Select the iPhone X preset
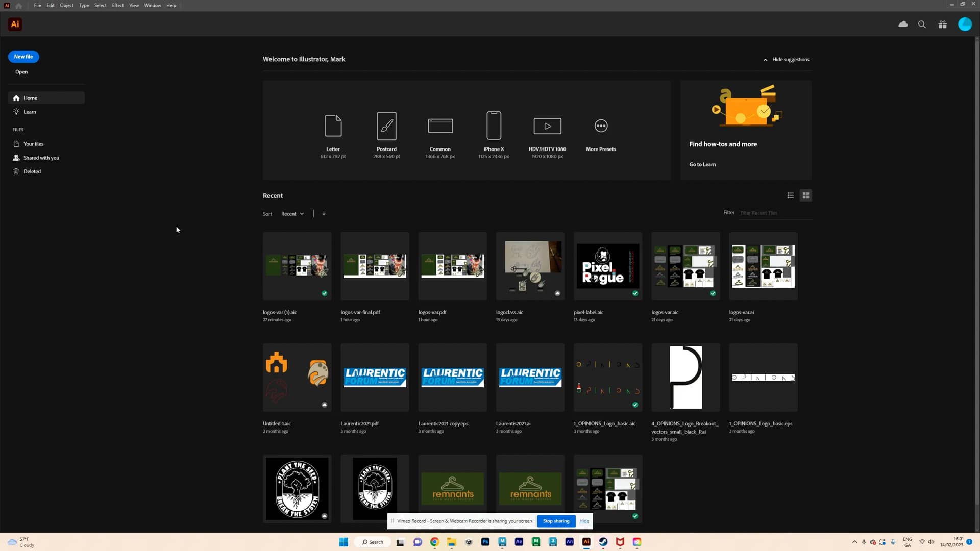980x551 pixels. (x=494, y=136)
